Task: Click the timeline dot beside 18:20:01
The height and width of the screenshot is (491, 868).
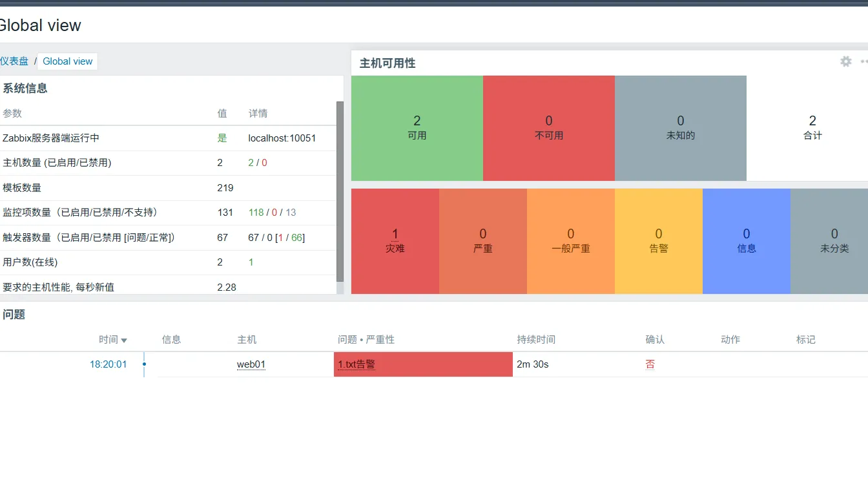Action: click(x=144, y=364)
